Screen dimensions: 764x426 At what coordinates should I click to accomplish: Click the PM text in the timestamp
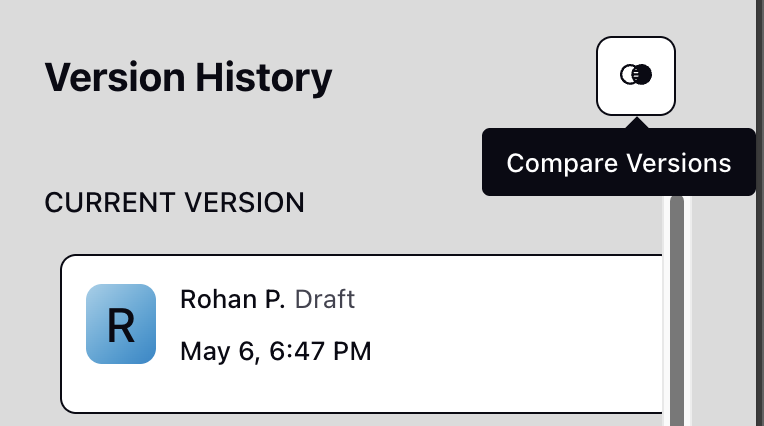pos(352,351)
